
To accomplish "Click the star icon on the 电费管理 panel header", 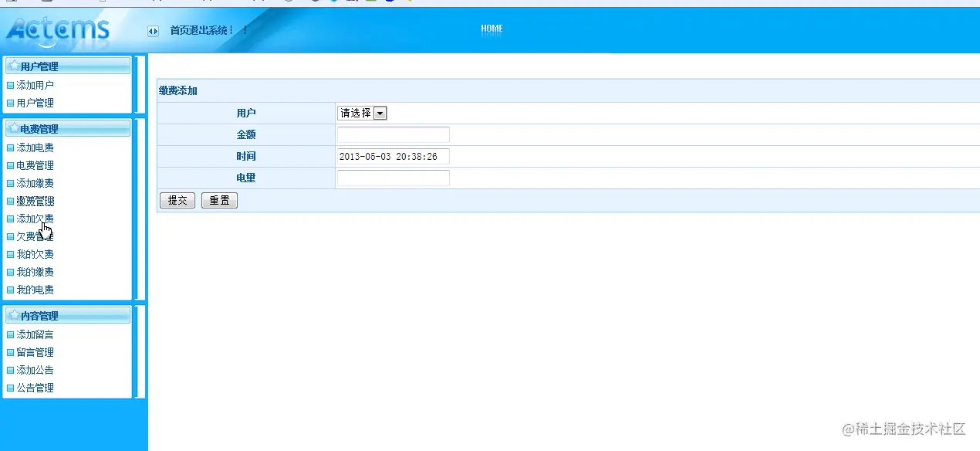I will 14,127.
